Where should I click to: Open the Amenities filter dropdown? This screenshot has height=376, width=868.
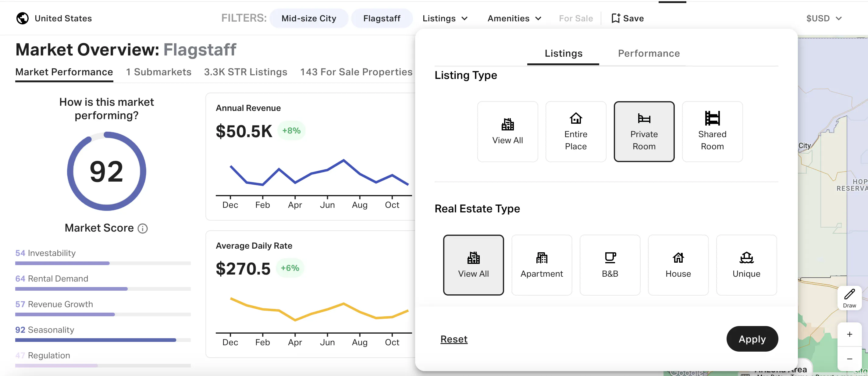(514, 18)
